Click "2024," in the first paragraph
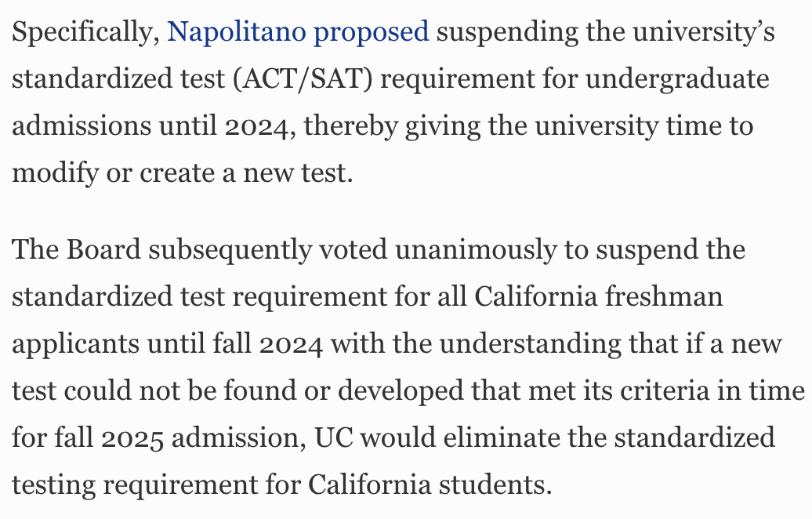 coord(260,127)
